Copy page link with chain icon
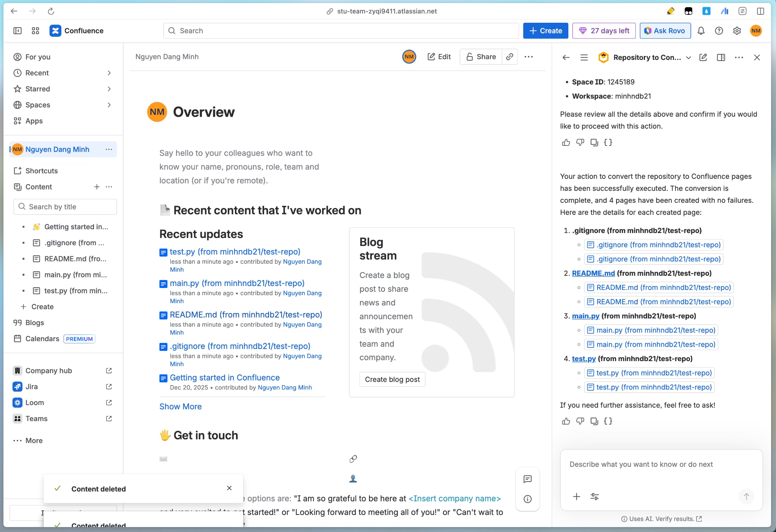 [x=510, y=56]
